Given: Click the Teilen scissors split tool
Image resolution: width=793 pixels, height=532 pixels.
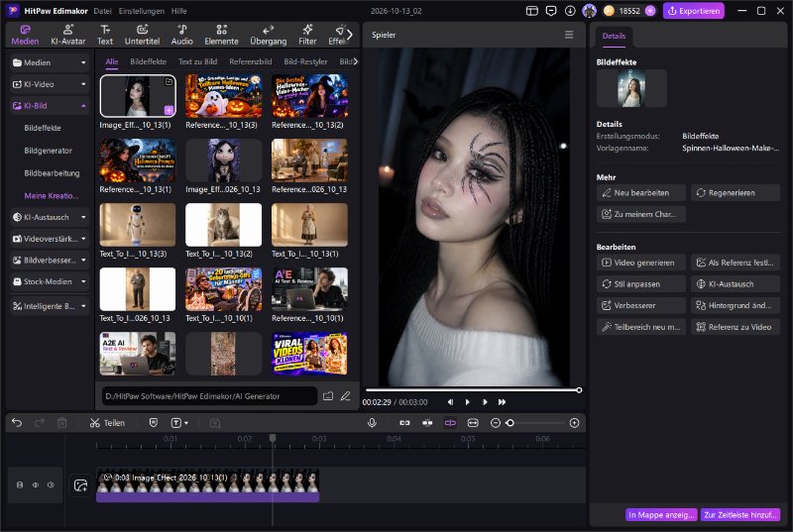Looking at the screenshot, I should (x=107, y=423).
